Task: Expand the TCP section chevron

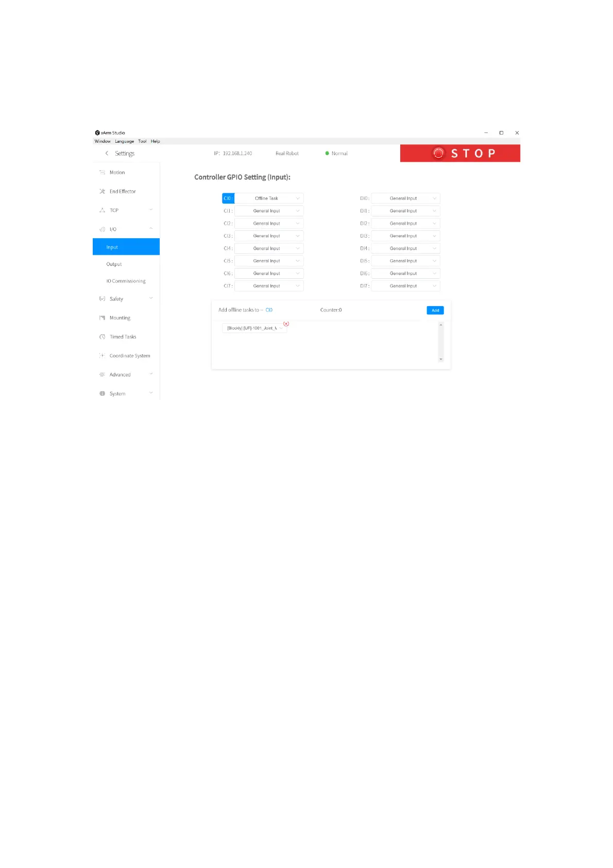Action: tap(151, 210)
